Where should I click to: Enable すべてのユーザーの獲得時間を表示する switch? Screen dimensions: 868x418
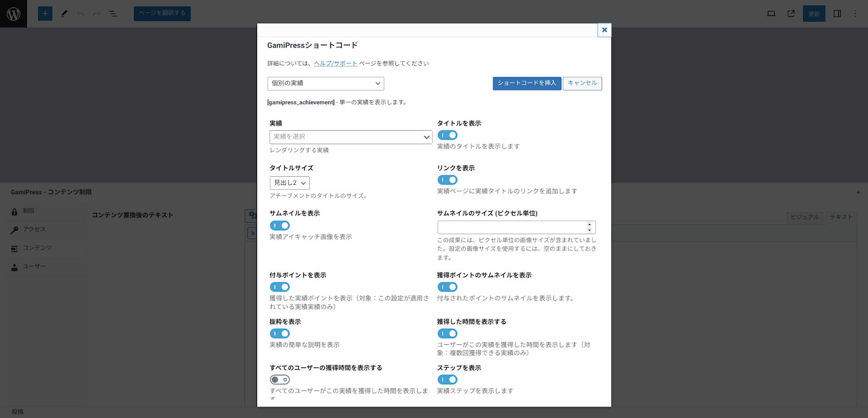(280, 380)
